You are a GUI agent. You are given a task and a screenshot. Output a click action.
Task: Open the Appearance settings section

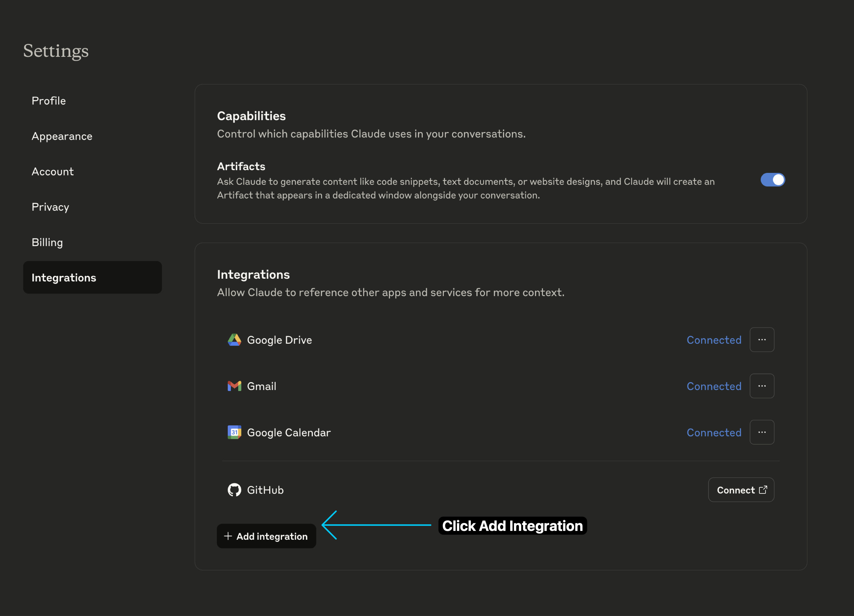62,136
